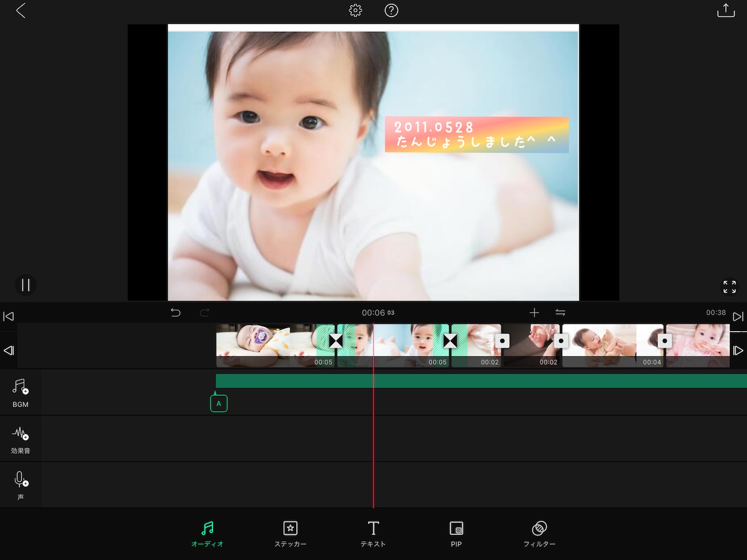Add BGM music track
Screen dimensions: 747x560
(21, 392)
